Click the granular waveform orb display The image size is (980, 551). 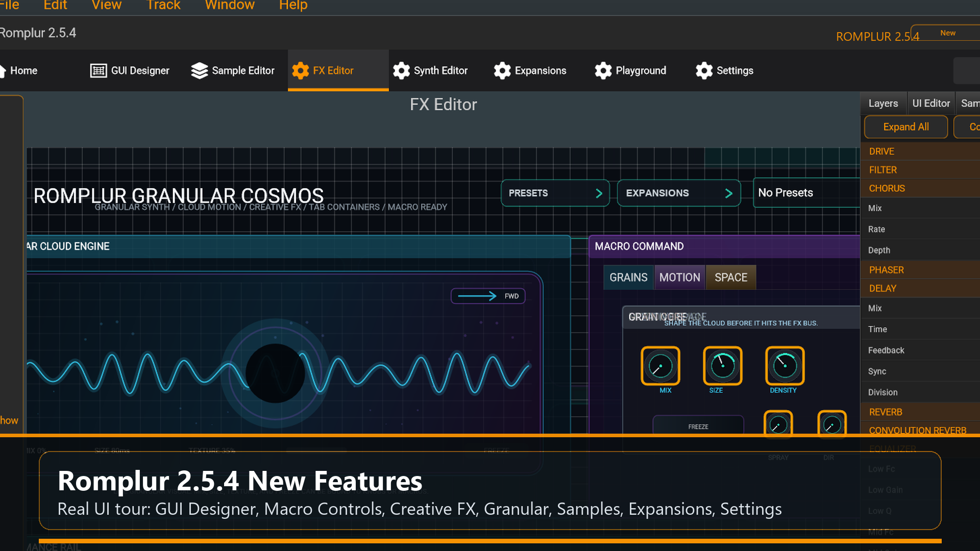(x=275, y=373)
